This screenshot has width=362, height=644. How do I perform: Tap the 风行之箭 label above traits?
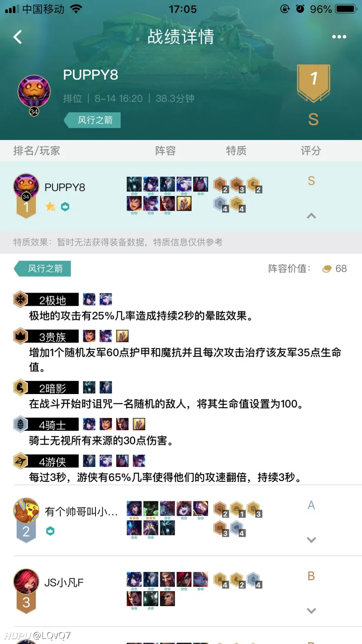(x=43, y=269)
